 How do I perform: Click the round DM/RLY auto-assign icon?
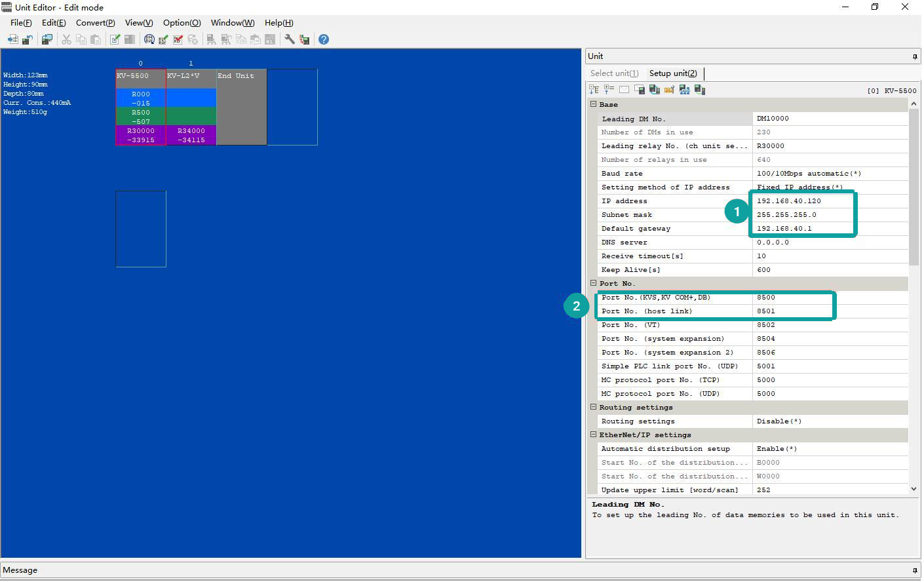tap(149, 39)
